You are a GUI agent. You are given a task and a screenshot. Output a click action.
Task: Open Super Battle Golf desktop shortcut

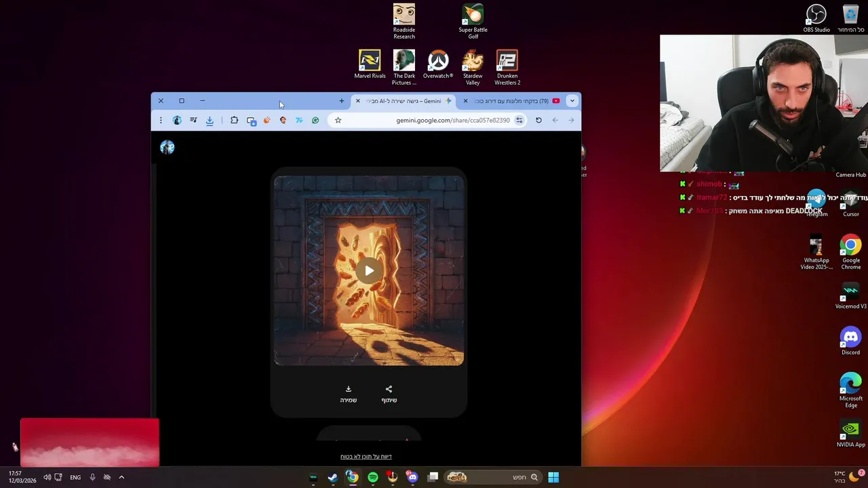click(473, 21)
